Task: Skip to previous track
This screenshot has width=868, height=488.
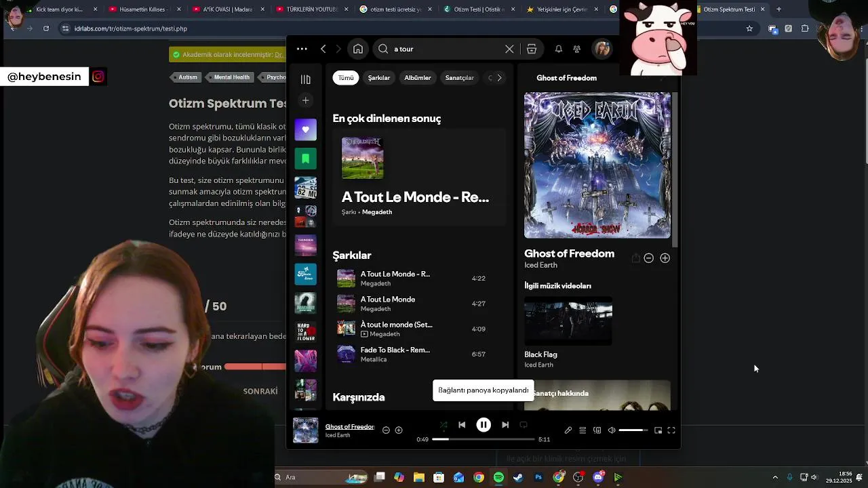Action: click(462, 425)
